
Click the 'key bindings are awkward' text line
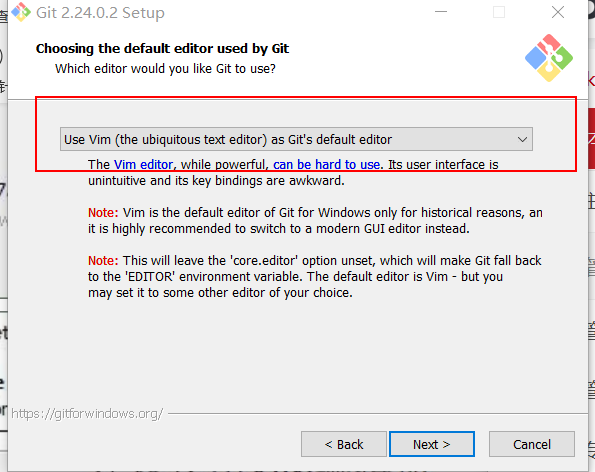pyautogui.click(x=216, y=181)
